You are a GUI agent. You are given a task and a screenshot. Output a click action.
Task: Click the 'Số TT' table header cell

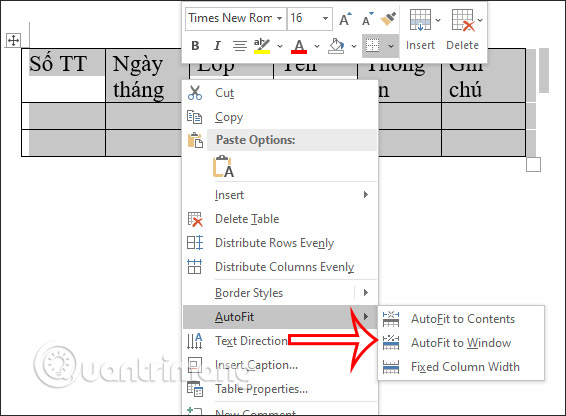click(64, 75)
